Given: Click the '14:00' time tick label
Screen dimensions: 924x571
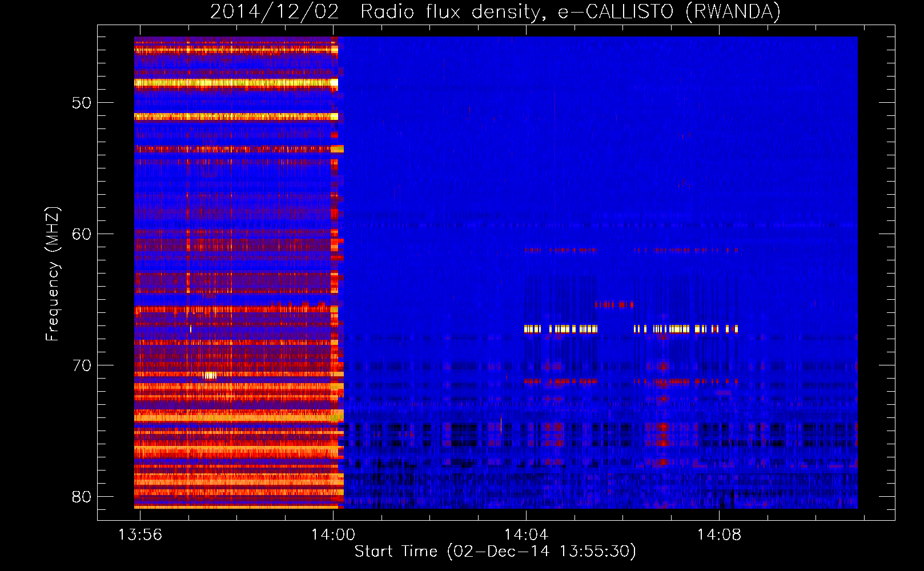Looking at the screenshot, I should pyautogui.click(x=333, y=535).
